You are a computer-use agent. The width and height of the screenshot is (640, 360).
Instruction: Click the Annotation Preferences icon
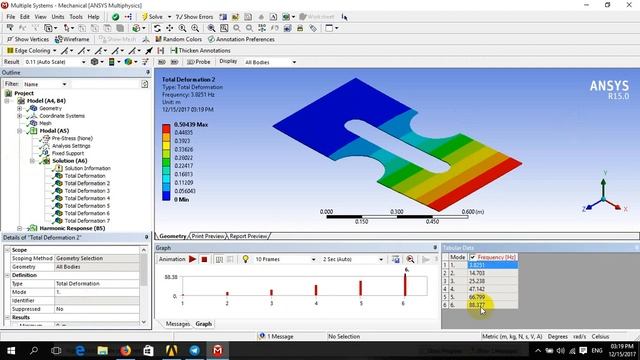[211, 39]
